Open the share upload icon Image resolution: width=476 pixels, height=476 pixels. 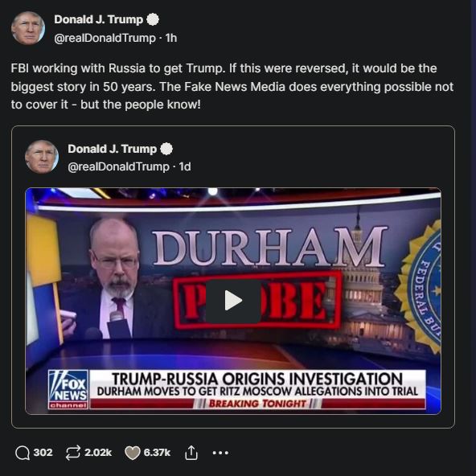[191, 453]
